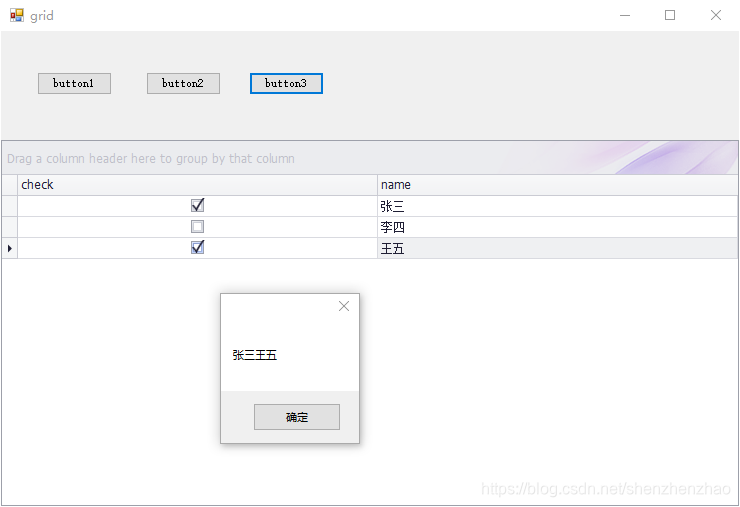Image resolution: width=740 pixels, height=507 pixels.
Task: Click the row header of the 张三 row
Action: pos(9,206)
